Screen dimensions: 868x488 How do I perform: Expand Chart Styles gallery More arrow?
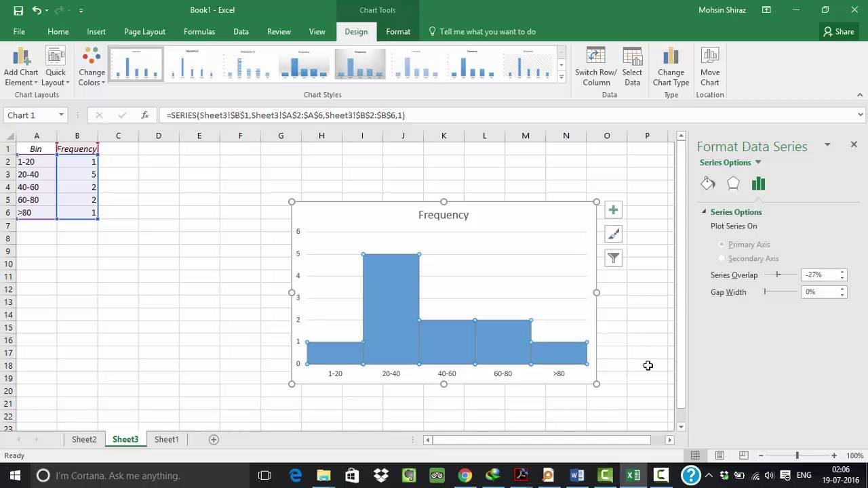coord(561,77)
